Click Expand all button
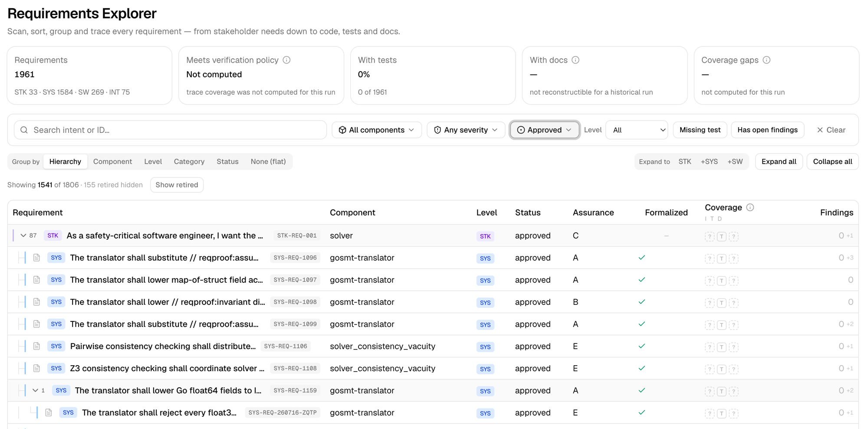Image resolution: width=868 pixels, height=429 pixels. coord(779,162)
